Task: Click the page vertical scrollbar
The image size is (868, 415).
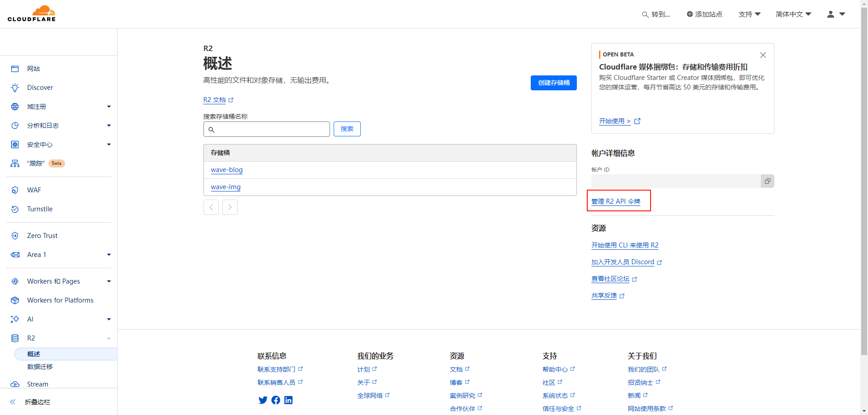Action: (864, 181)
